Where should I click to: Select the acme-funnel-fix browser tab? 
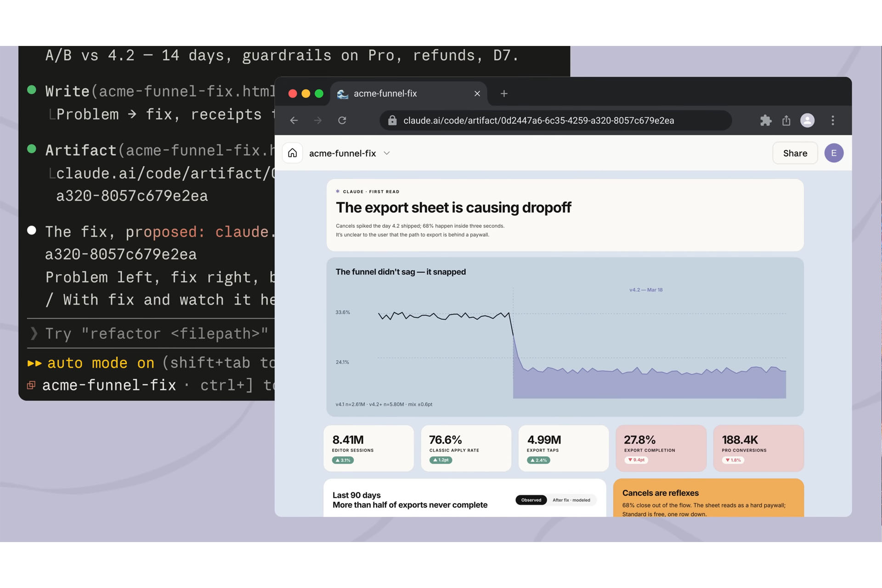tap(409, 94)
